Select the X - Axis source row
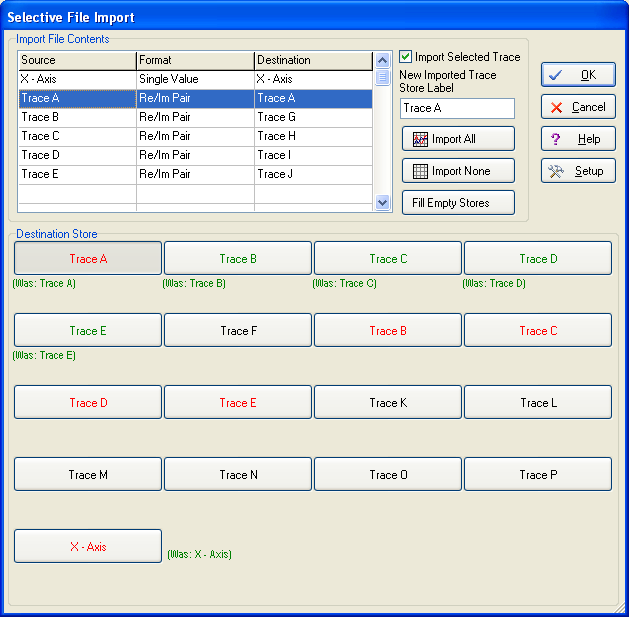 (76, 79)
